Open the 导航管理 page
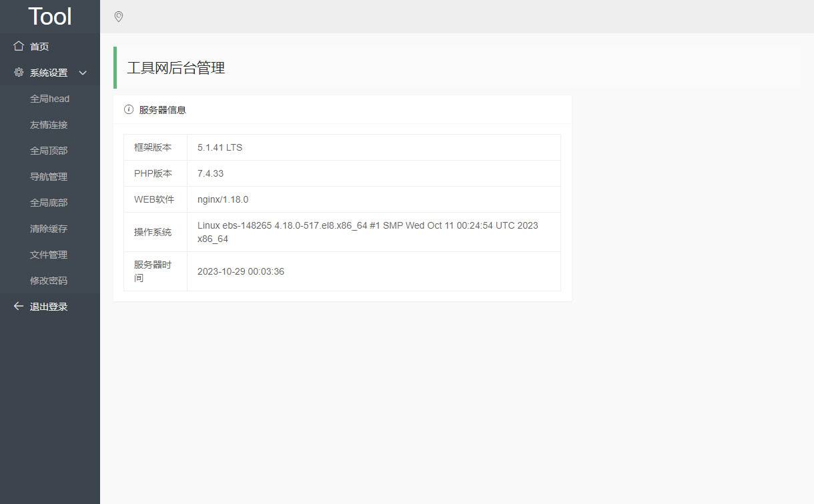This screenshot has height=504, width=814. tap(48, 176)
